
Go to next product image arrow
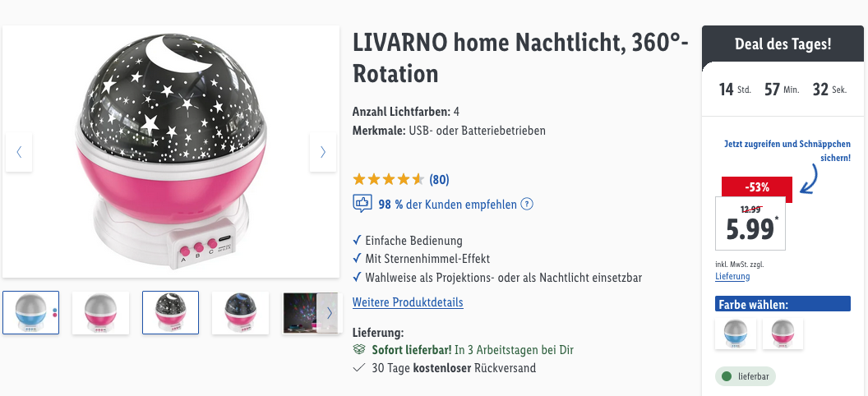click(322, 152)
